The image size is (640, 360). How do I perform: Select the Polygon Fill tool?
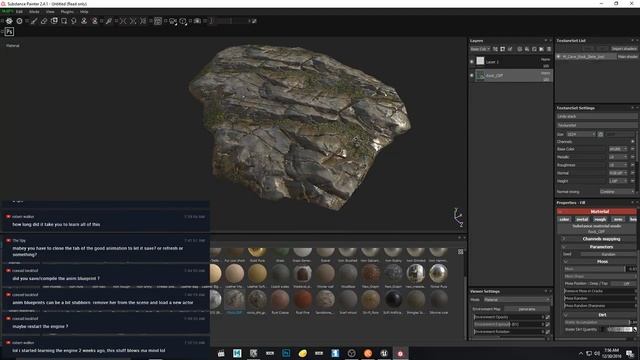coord(64,21)
